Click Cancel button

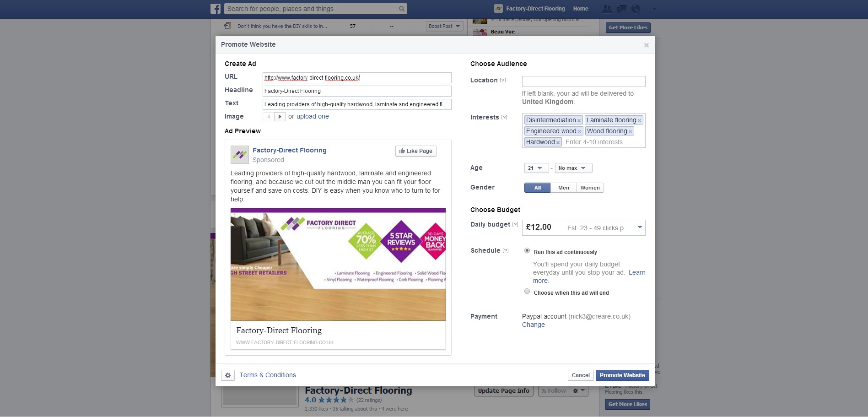581,375
